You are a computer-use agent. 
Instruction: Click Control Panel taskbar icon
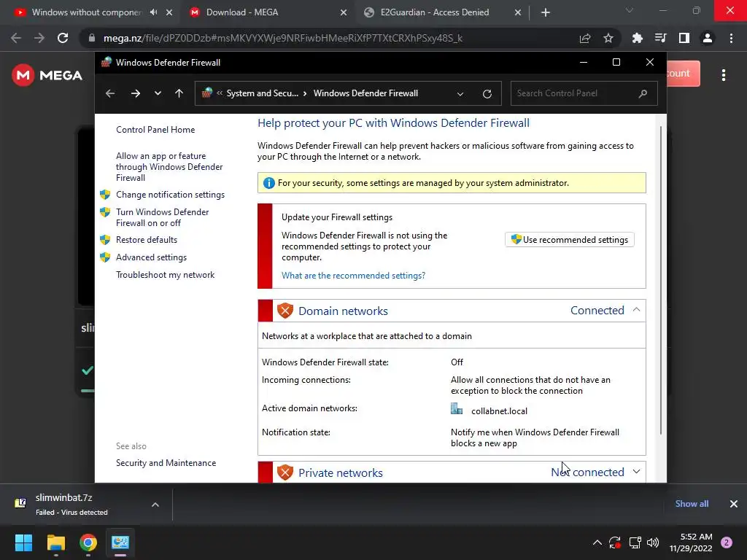(x=120, y=542)
